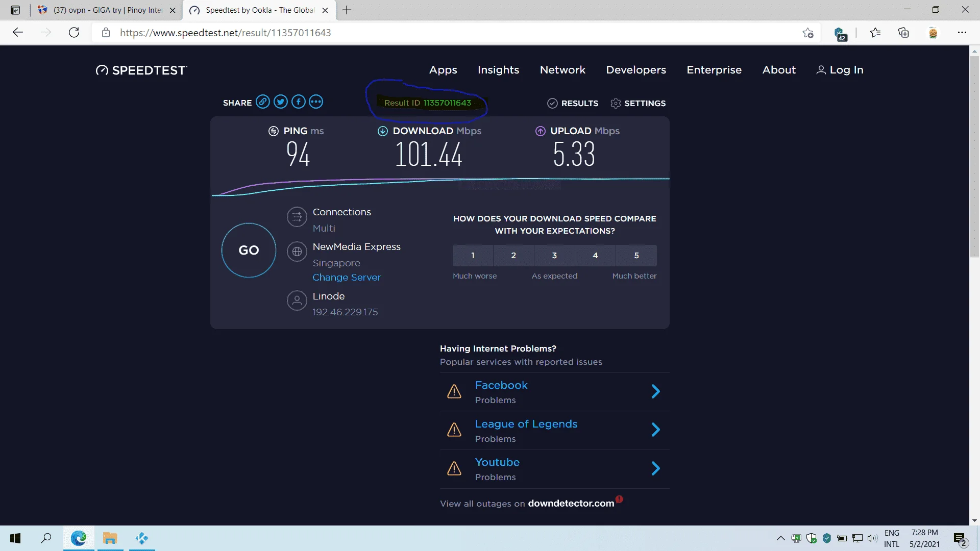Rate download speed 1, Much worse

(473, 256)
